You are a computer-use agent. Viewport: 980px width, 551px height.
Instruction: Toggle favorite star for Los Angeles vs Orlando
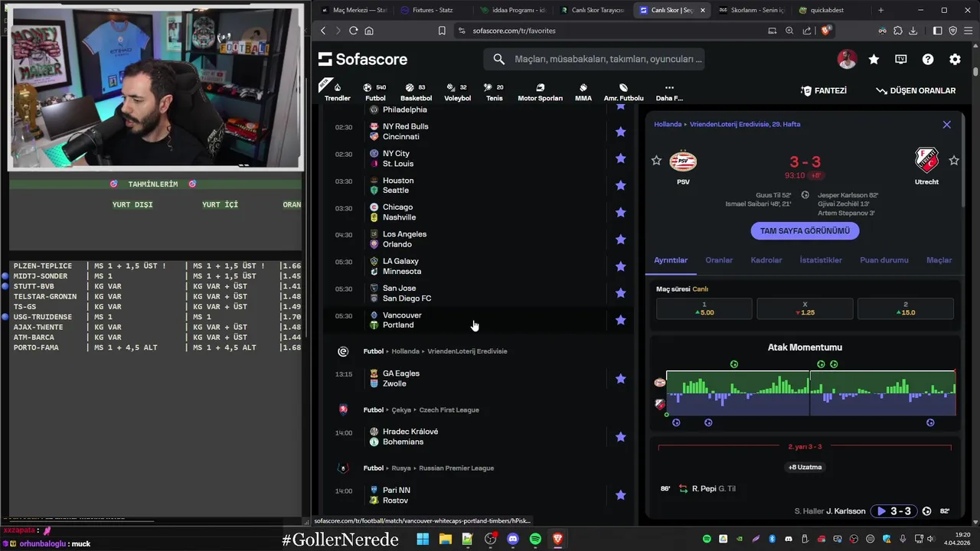tap(621, 240)
